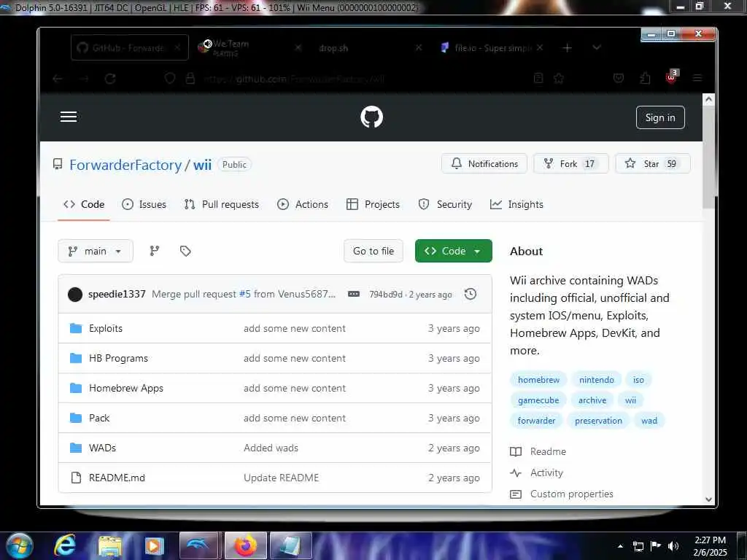Select homebrew topic tag

pyautogui.click(x=539, y=379)
